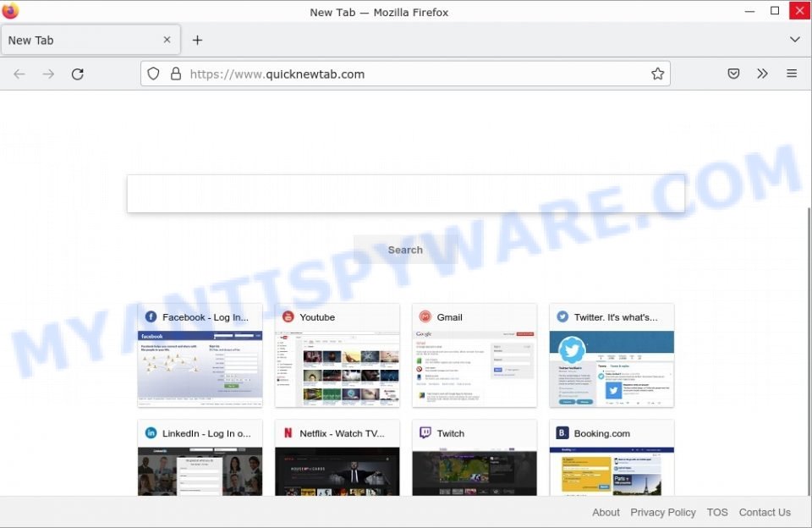View site security via padlock icon
The height and width of the screenshot is (528, 812).
(x=176, y=74)
